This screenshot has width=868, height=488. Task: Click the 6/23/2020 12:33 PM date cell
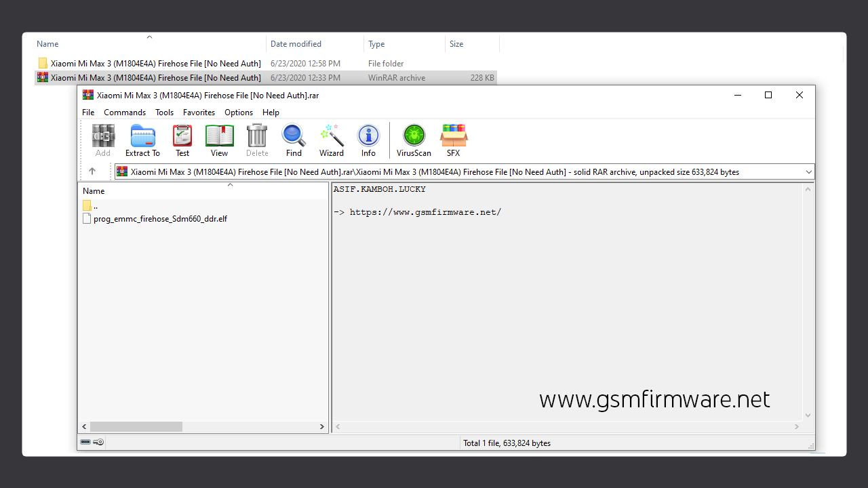[x=305, y=78]
